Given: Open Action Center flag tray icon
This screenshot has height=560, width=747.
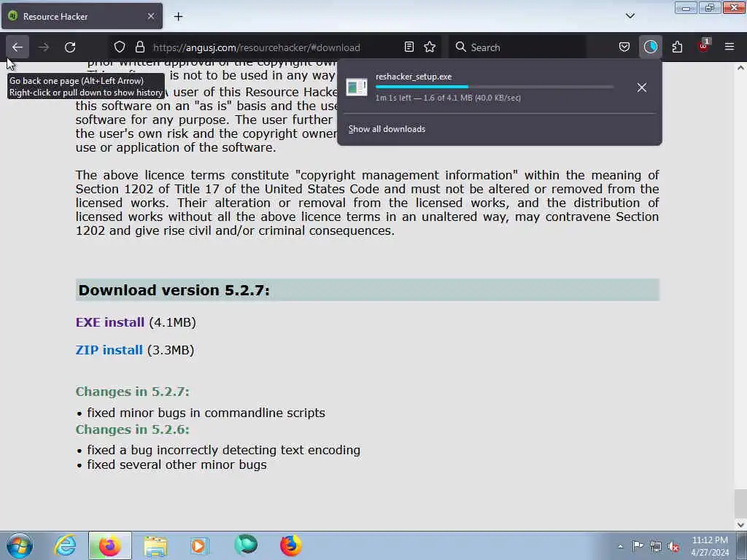Looking at the screenshot, I should (638, 546).
